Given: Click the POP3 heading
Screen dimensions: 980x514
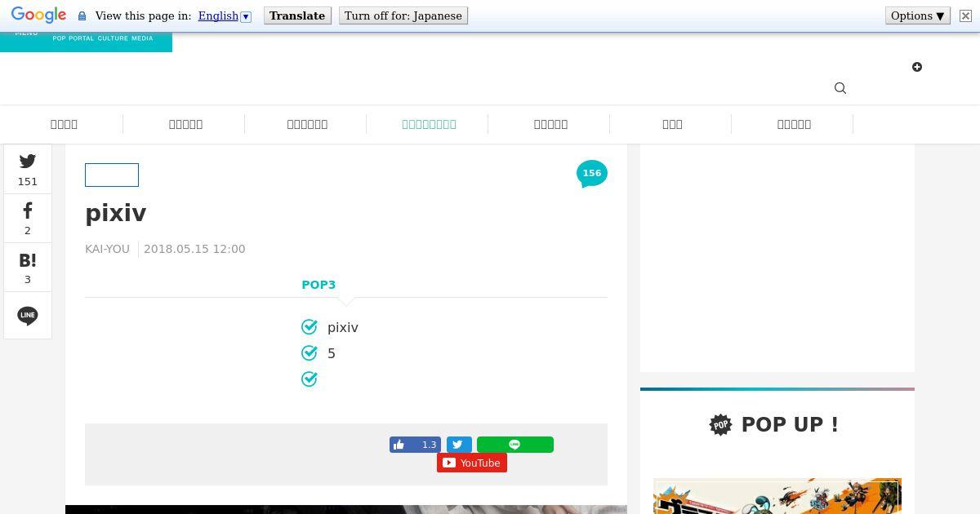Looking at the screenshot, I should (318, 285).
